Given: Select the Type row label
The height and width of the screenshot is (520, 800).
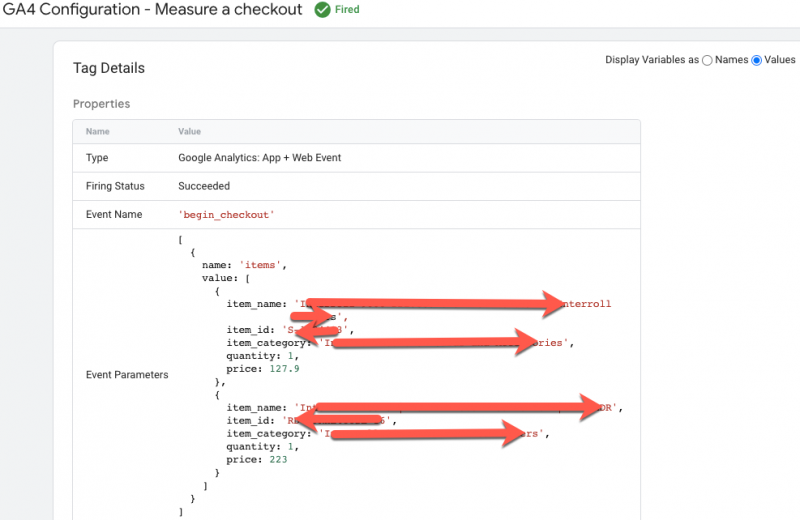Looking at the screenshot, I should point(97,158).
